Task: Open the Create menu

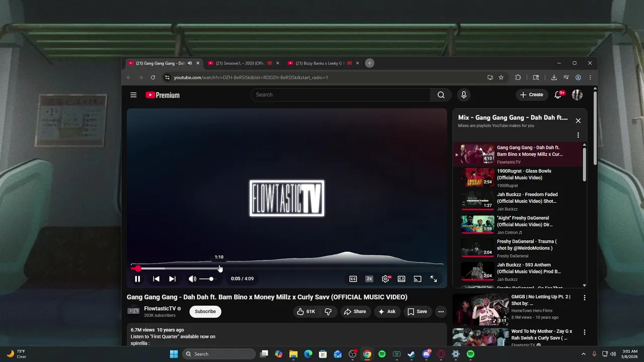Action: 531,95
